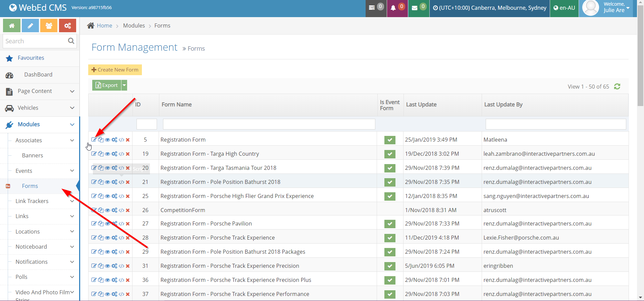The image size is (644, 301).
Task: Click the embed script icon for form ID 21
Action: [121, 182]
